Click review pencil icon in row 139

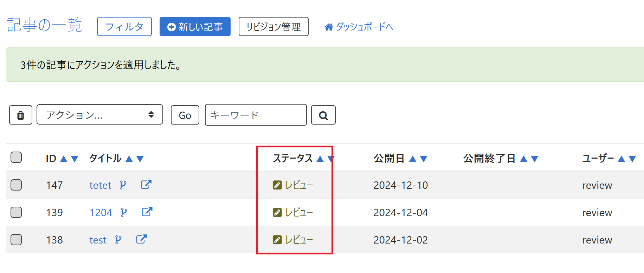pos(277,212)
